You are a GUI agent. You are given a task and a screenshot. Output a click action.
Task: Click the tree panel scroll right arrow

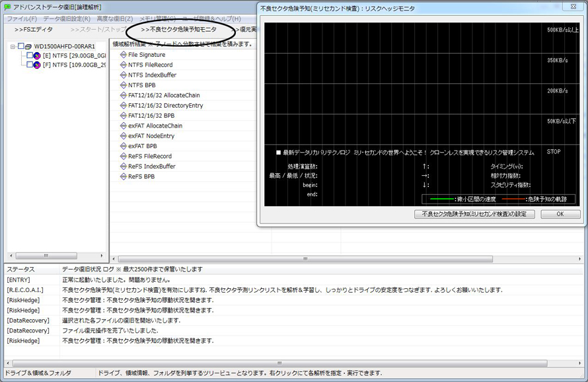(102, 256)
